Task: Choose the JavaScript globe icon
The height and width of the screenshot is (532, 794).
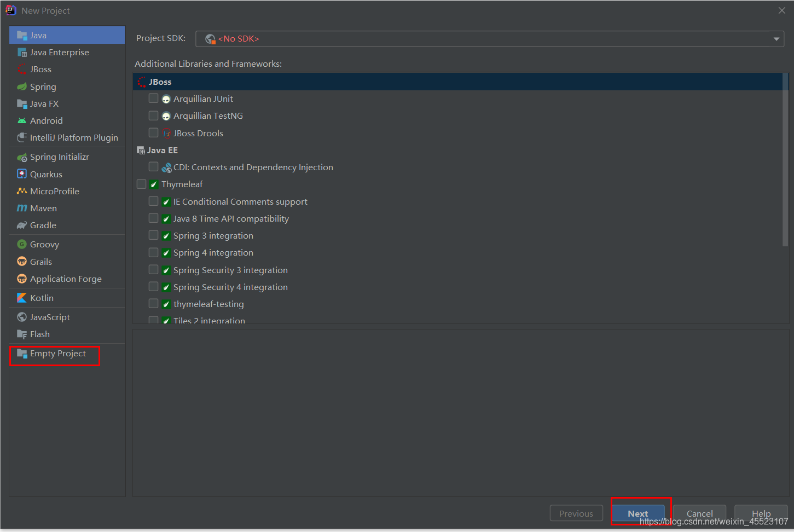Action: point(22,317)
